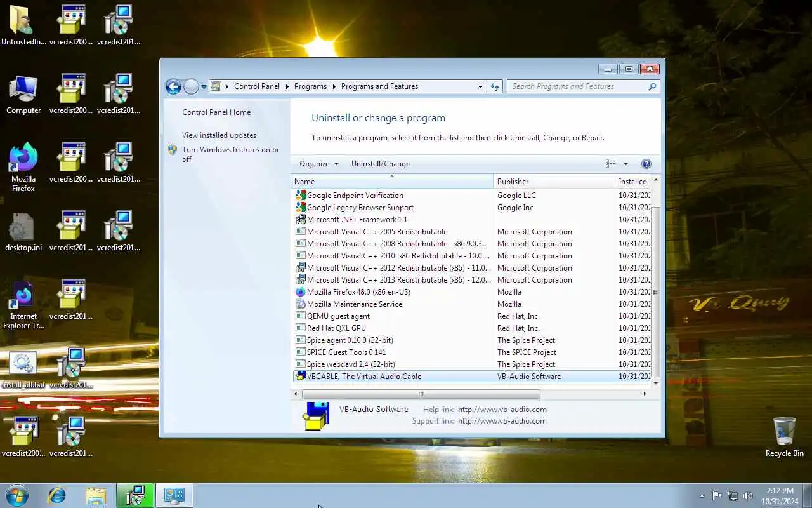The width and height of the screenshot is (812, 508).
Task: Select the QEMU guest agent entry
Action: tap(471, 316)
